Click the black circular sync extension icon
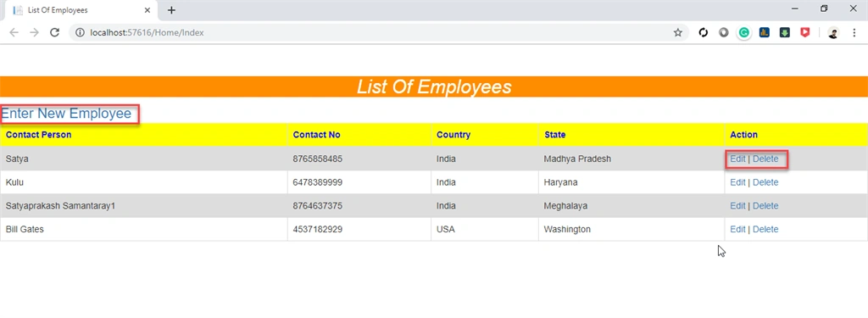Image resolution: width=868 pixels, height=318 pixels. tap(704, 33)
